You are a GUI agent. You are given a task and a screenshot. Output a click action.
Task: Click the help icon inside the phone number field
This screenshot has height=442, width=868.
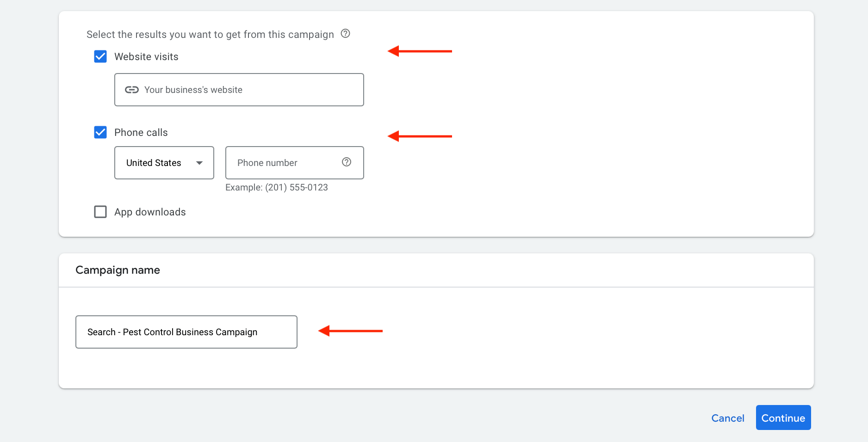(x=346, y=162)
